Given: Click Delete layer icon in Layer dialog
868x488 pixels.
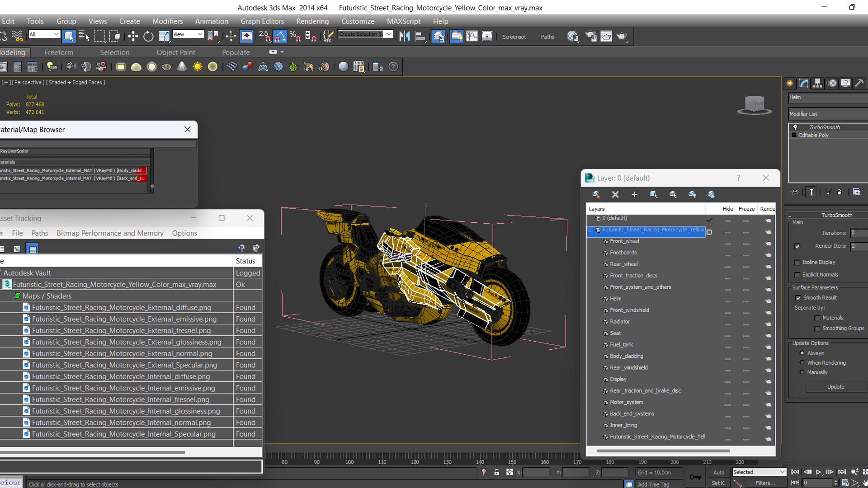Looking at the screenshot, I should [615, 194].
